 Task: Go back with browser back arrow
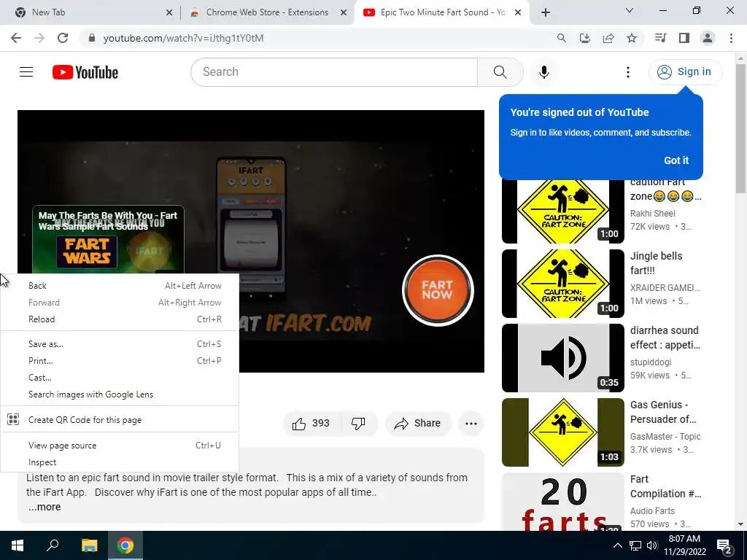coord(16,38)
